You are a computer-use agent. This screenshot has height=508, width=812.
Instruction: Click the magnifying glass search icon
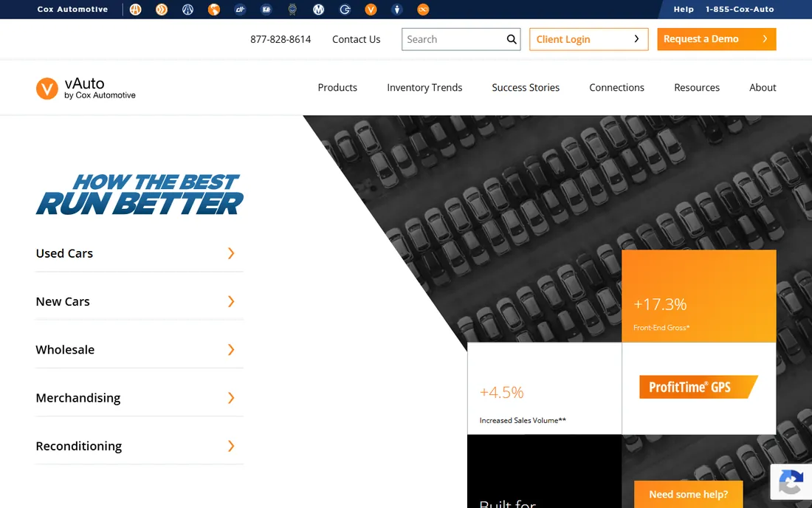pos(512,39)
